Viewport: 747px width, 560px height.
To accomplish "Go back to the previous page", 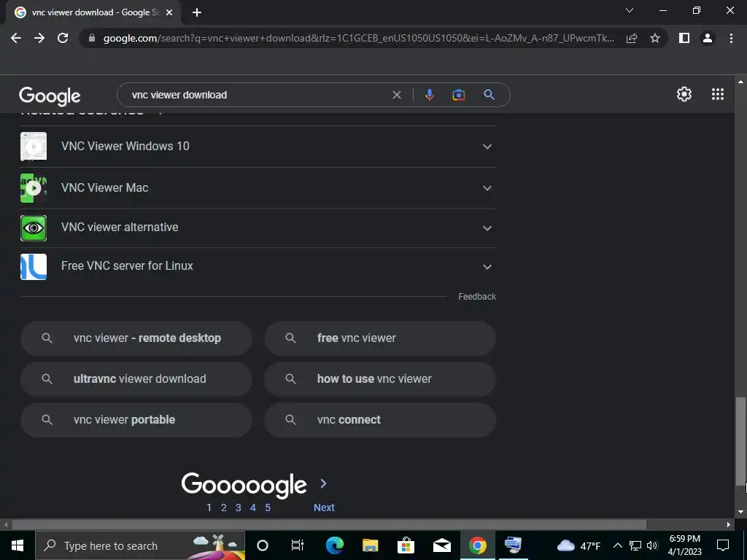I will (x=16, y=38).
